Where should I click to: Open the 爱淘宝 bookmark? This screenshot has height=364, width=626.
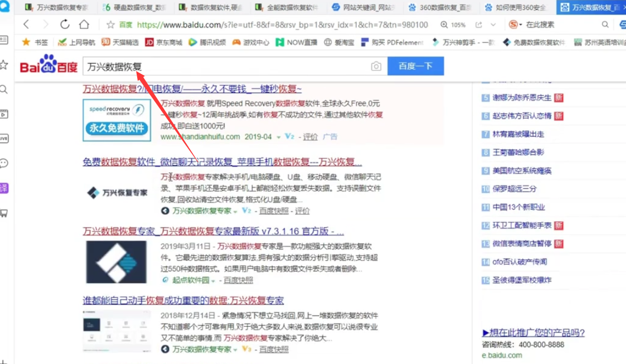click(338, 42)
